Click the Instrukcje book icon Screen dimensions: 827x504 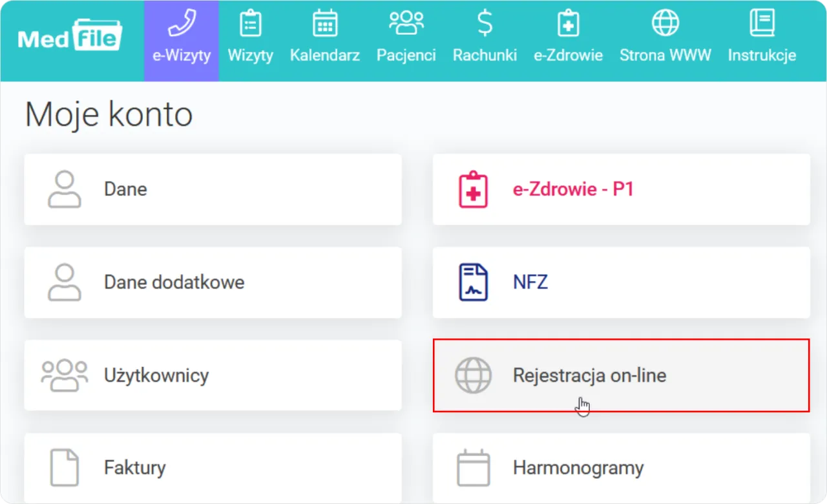click(762, 24)
